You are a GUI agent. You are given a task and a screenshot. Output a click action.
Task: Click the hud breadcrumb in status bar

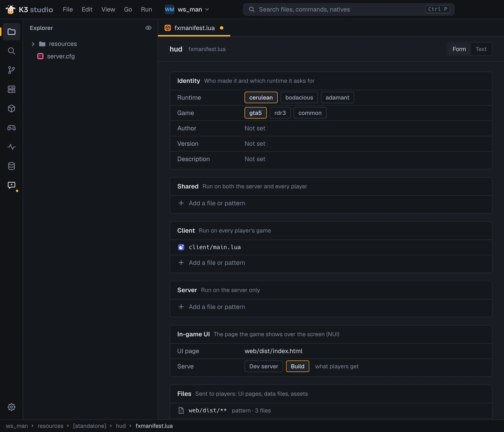(x=121, y=426)
